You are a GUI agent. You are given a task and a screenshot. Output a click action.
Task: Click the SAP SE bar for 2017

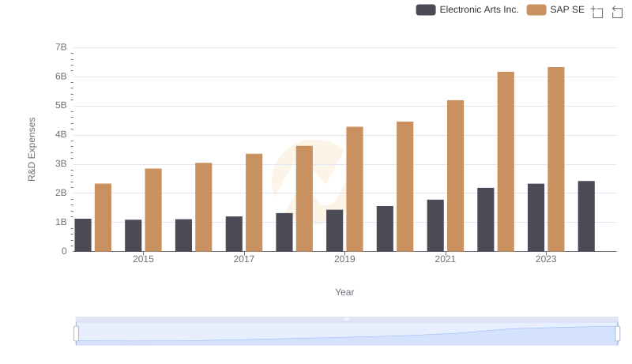click(x=254, y=203)
